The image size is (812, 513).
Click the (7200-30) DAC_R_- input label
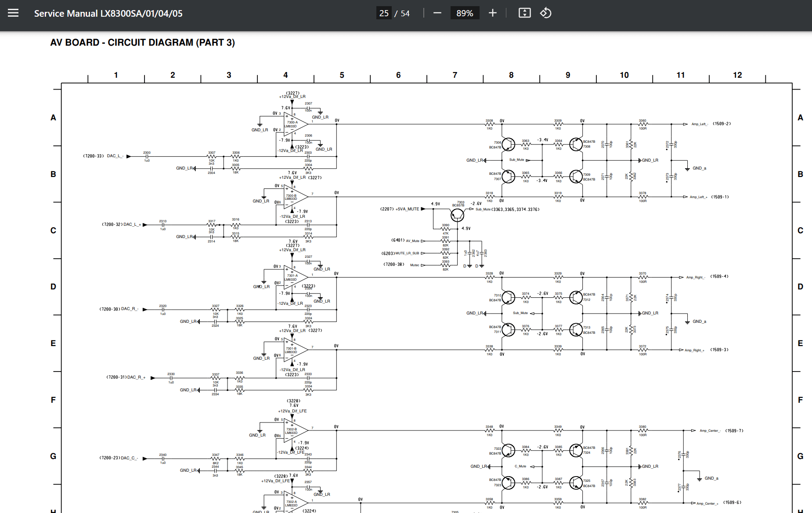point(119,309)
